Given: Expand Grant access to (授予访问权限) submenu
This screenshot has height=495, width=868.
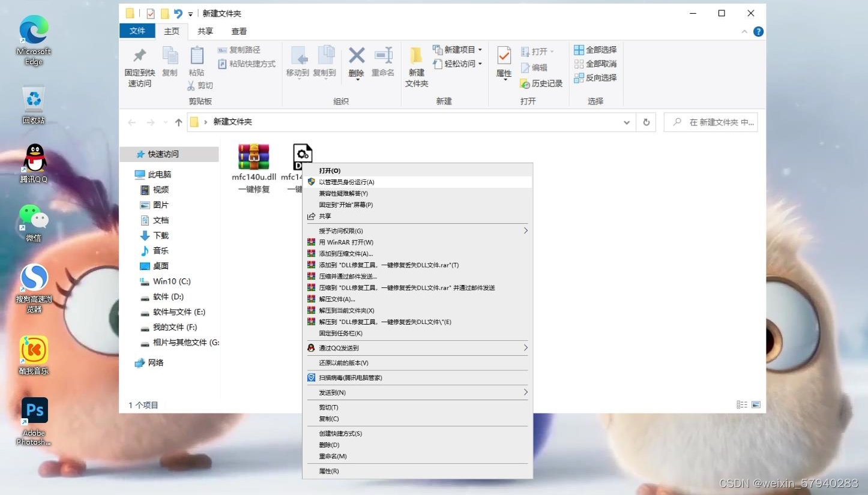Looking at the screenshot, I should (417, 231).
